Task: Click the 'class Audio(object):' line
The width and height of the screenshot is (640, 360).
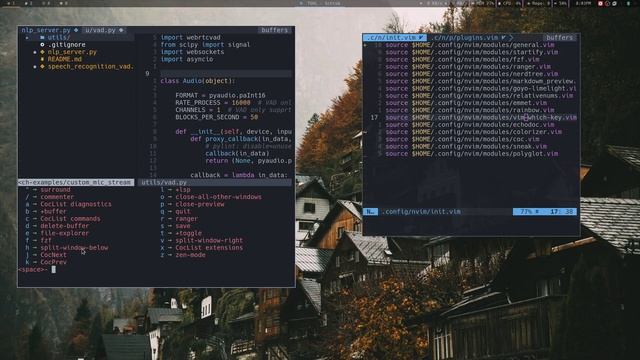Action: (198, 81)
